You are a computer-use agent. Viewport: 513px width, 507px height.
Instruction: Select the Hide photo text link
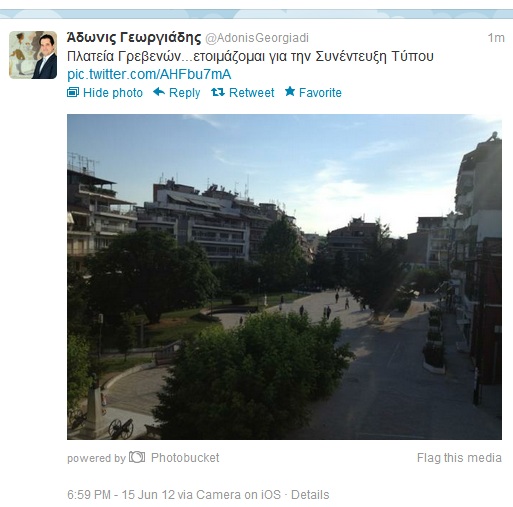[113, 93]
